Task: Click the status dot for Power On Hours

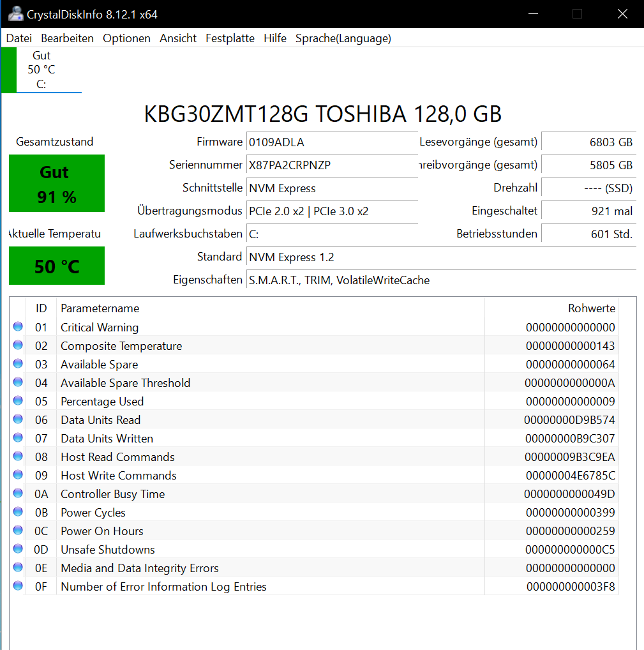Action: point(18,530)
